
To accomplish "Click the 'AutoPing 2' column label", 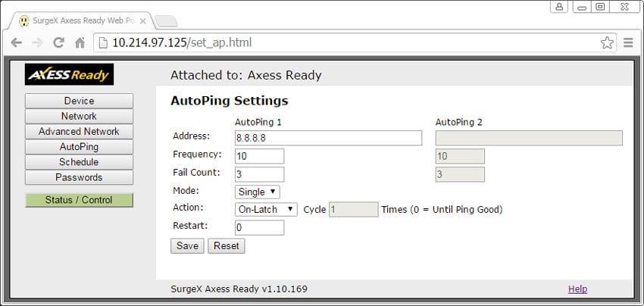I will (x=459, y=122).
